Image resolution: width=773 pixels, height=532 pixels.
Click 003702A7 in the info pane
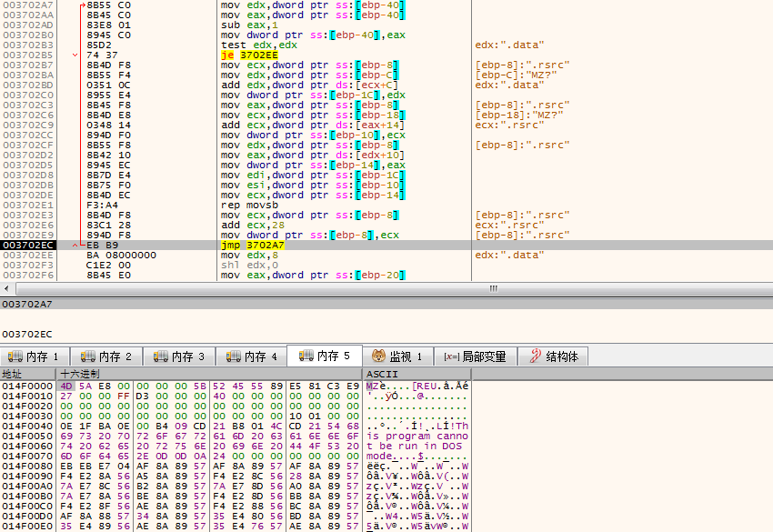(27, 305)
